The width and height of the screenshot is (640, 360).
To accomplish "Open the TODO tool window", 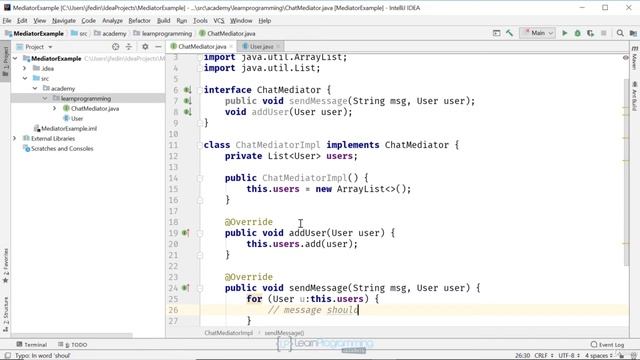I will click(73, 344).
